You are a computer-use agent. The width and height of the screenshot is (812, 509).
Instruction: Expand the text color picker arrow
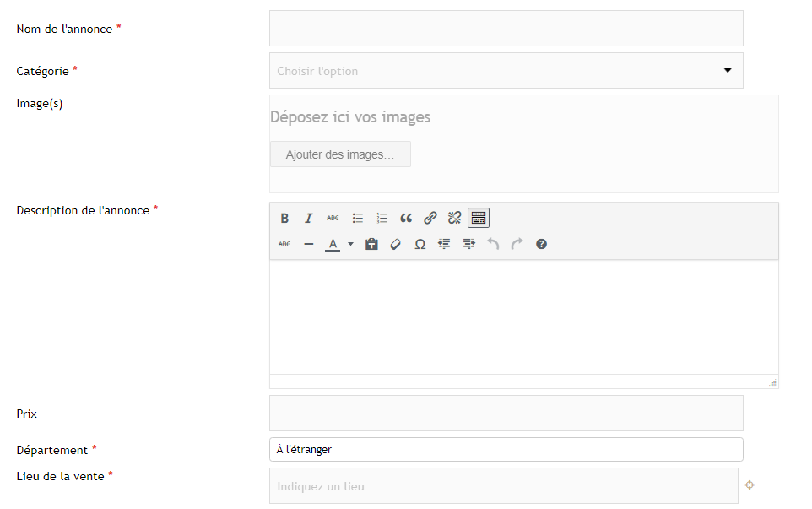(350, 244)
